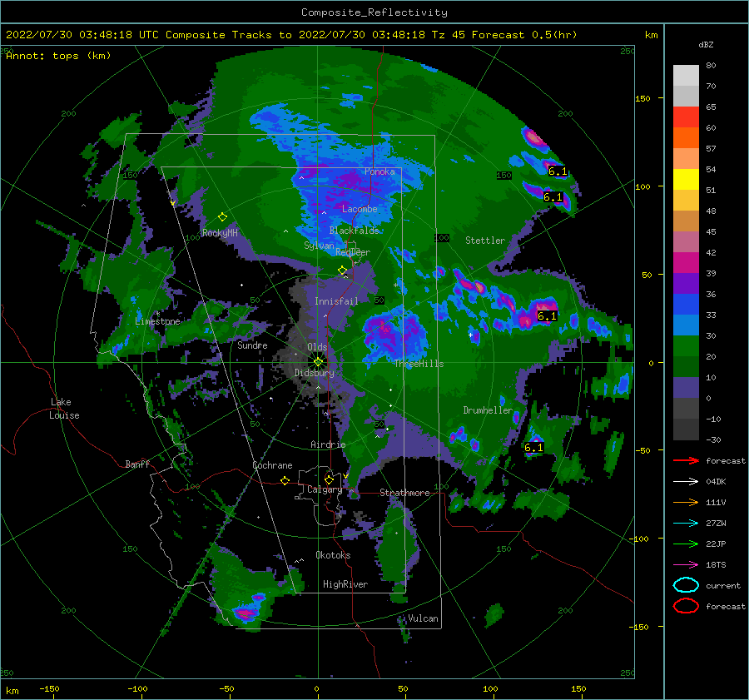
Task: Click the Ponoka town label
Action: 379,171
